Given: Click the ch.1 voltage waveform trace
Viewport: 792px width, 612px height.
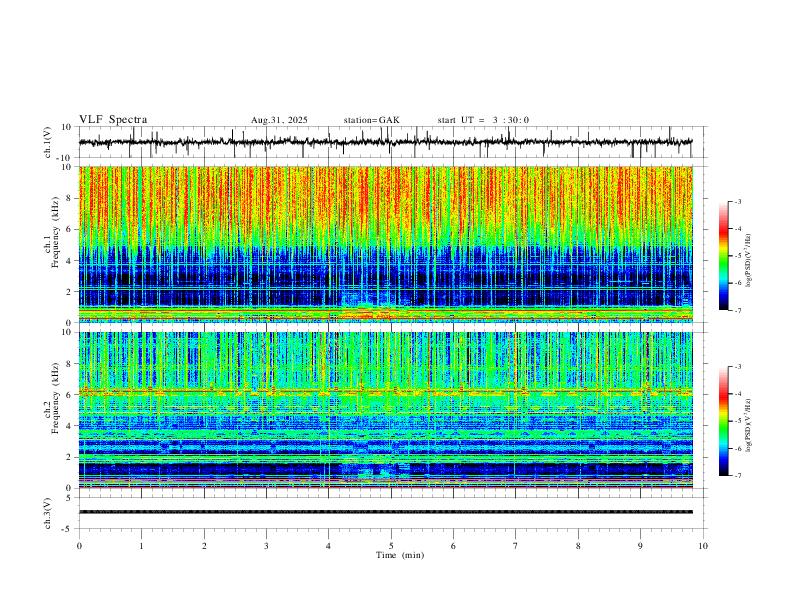Looking at the screenshot, I should 385,142.
